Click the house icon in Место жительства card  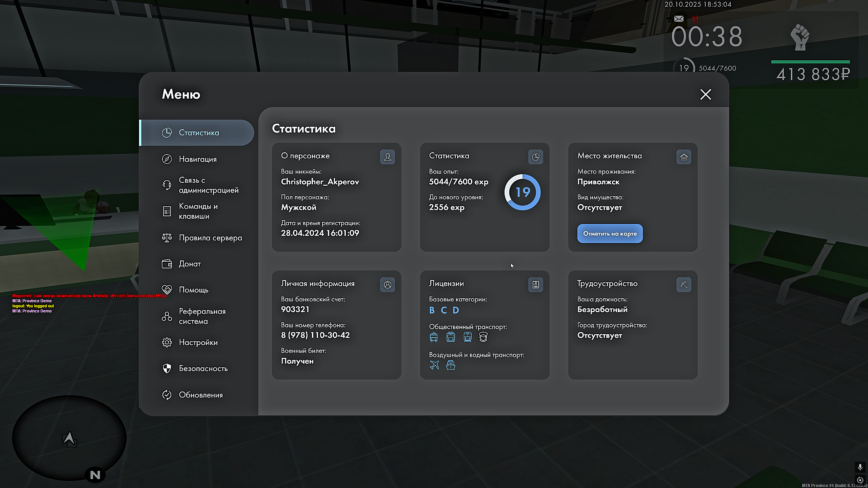coord(684,157)
